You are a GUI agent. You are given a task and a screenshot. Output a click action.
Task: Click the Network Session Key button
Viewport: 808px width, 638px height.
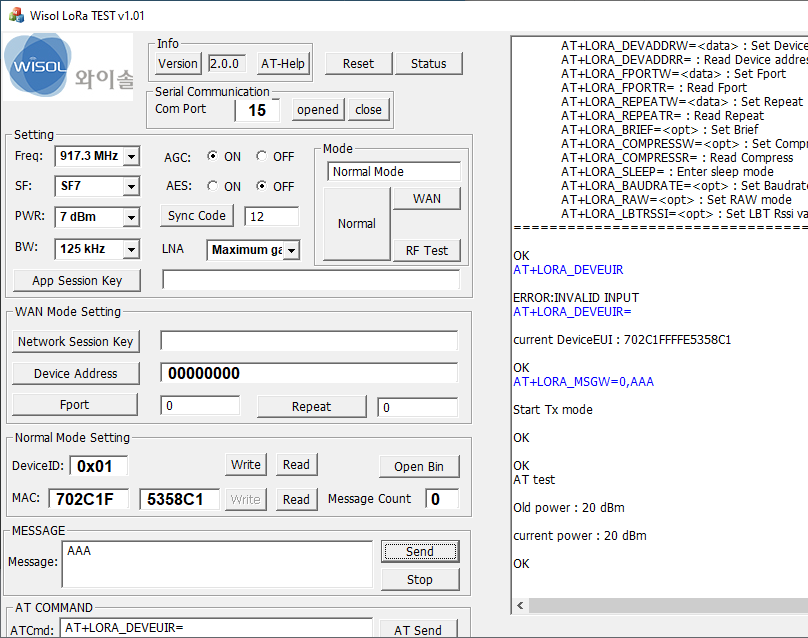(x=76, y=342)
